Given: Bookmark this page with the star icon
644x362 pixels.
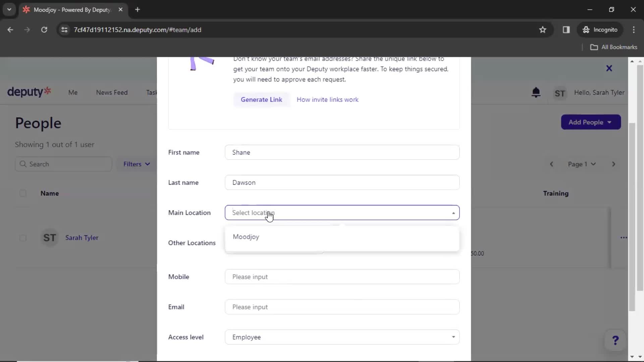Looking at the screenshot, I should click(542, 30).
